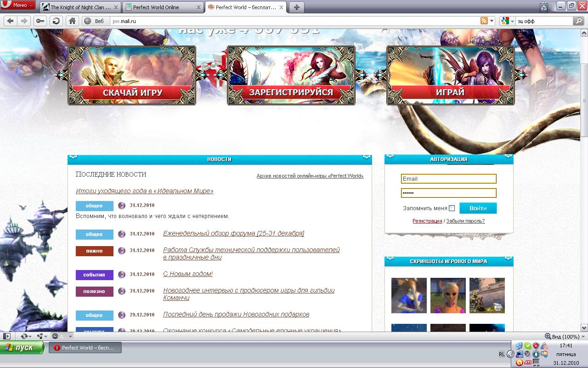Viewport: 588px width, 368px height.
Task: Click the search magnifier button
Action: [x=578, y=21]
